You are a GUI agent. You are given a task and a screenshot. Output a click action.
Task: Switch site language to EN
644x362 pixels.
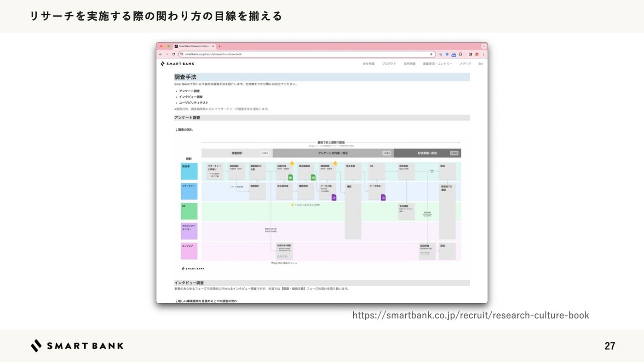[x=480, y=64]
